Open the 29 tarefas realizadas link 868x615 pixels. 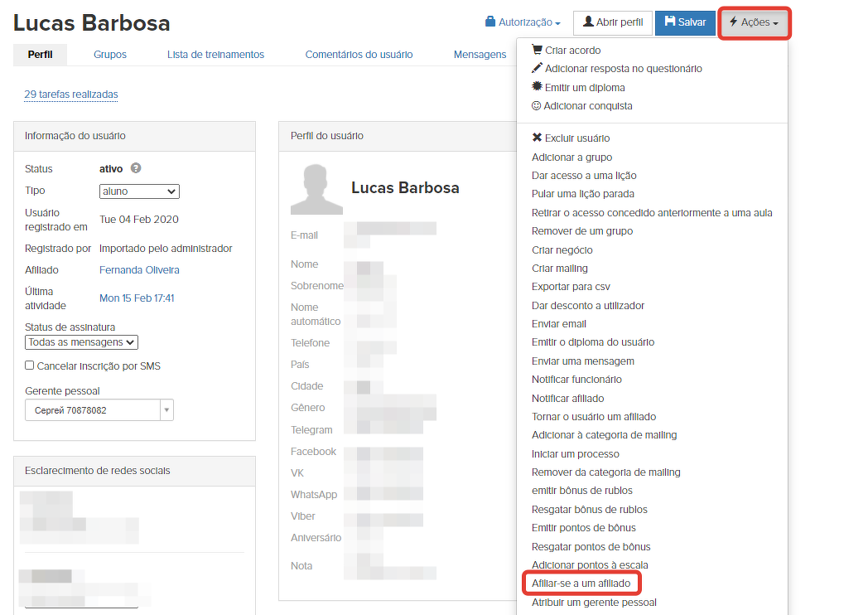click(71, 94)
